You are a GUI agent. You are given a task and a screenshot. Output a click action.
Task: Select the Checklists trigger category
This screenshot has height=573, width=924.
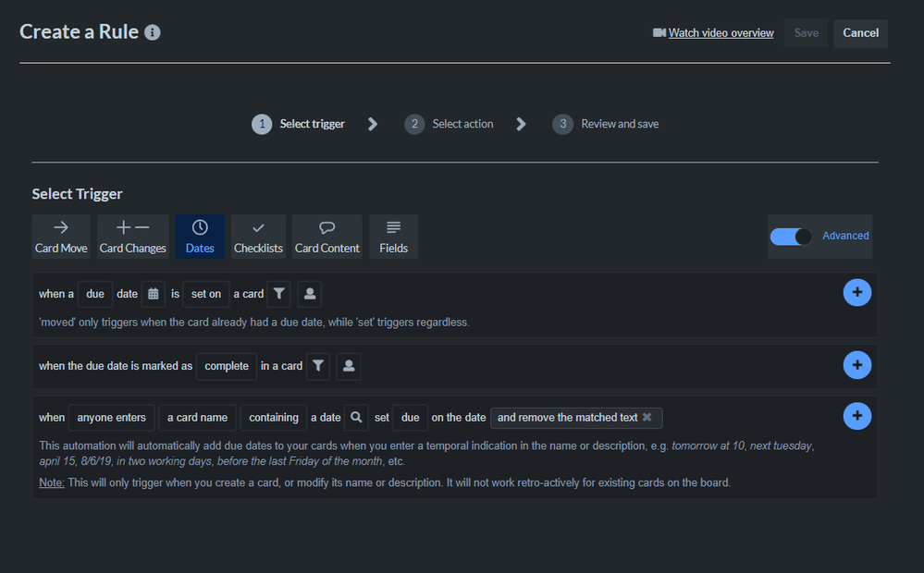pos(258,237)
